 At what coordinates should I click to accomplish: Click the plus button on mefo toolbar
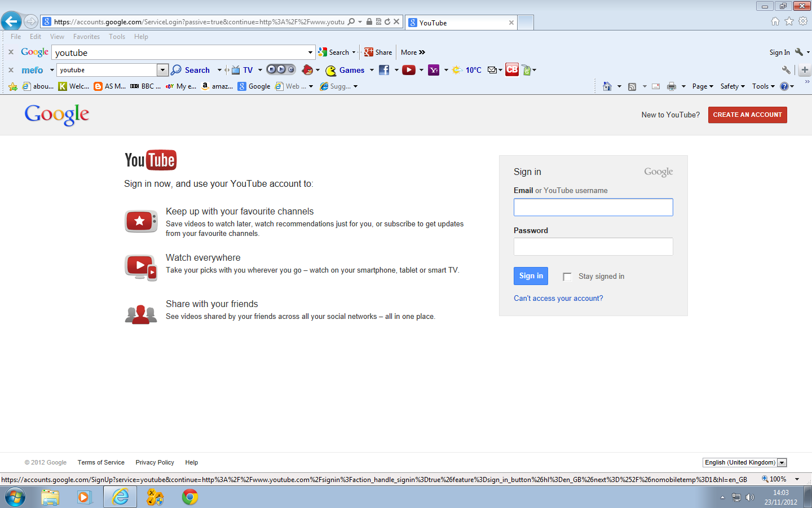pos(805,70)
